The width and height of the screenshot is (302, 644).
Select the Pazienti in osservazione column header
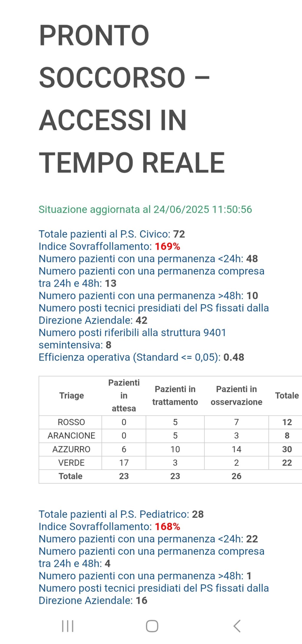pos(237,395)
